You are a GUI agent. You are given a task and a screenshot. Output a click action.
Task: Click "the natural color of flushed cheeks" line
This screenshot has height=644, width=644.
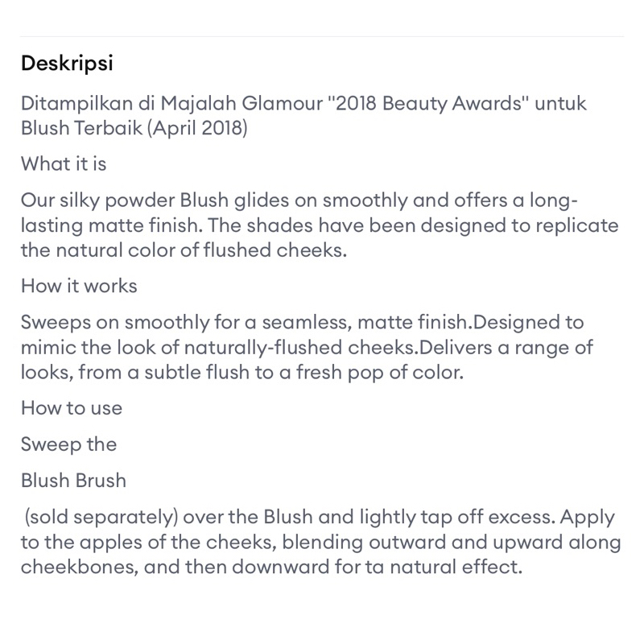click(184, 250)
